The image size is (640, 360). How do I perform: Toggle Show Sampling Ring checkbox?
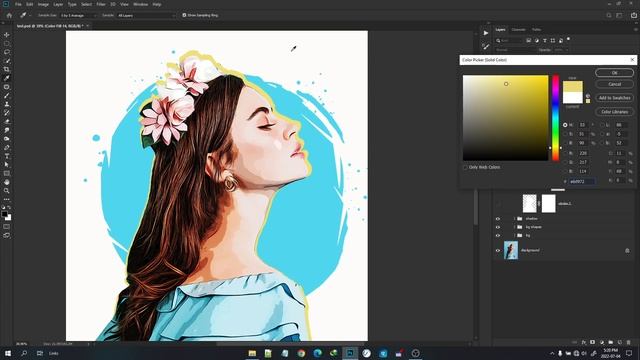pos(184,15)
